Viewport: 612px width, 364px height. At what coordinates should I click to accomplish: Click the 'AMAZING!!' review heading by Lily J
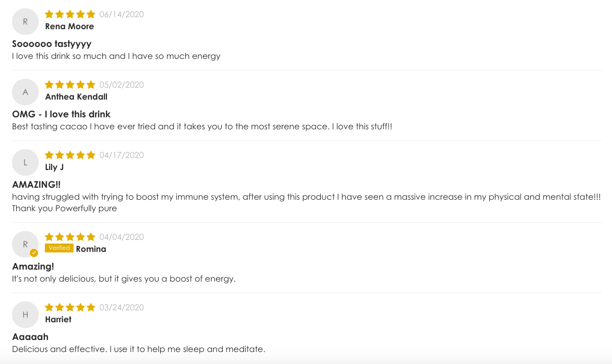[x=37, y=185]
